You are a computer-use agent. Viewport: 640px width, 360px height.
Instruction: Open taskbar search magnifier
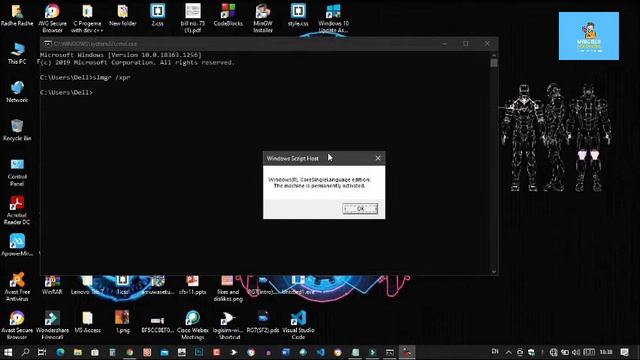pyautogui.click(x=25, y=352)
